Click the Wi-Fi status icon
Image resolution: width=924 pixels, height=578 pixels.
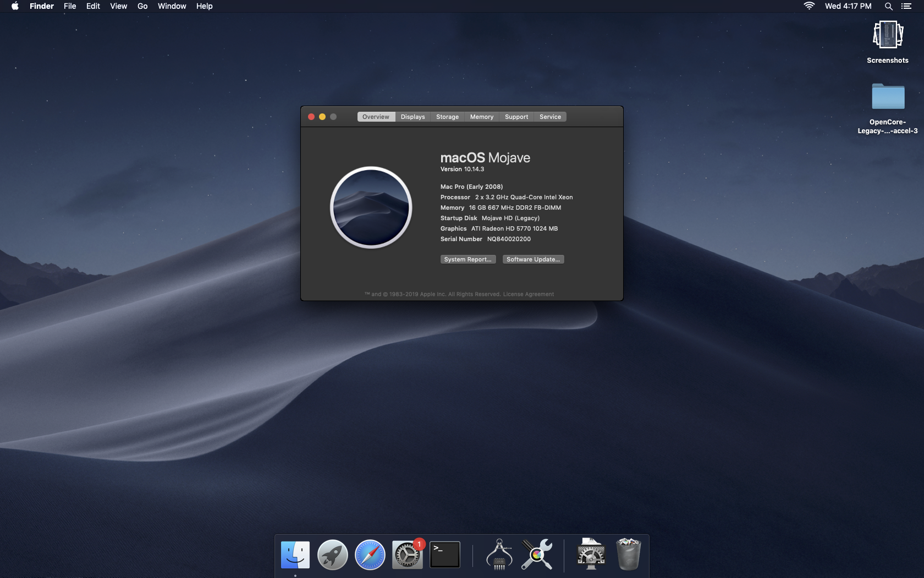(809, 6)
